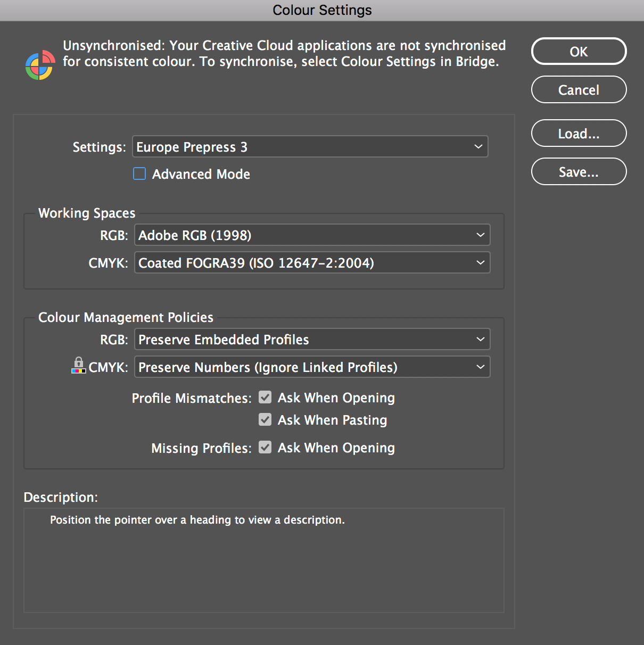Click the chevron on the Coated FOGRA39 field
Screen dimensions: 644x645
480,262
